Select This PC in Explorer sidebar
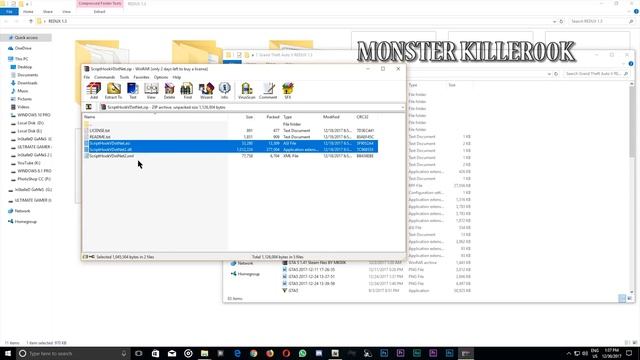This screenshot has height=360, width=640. pos(21,59)
